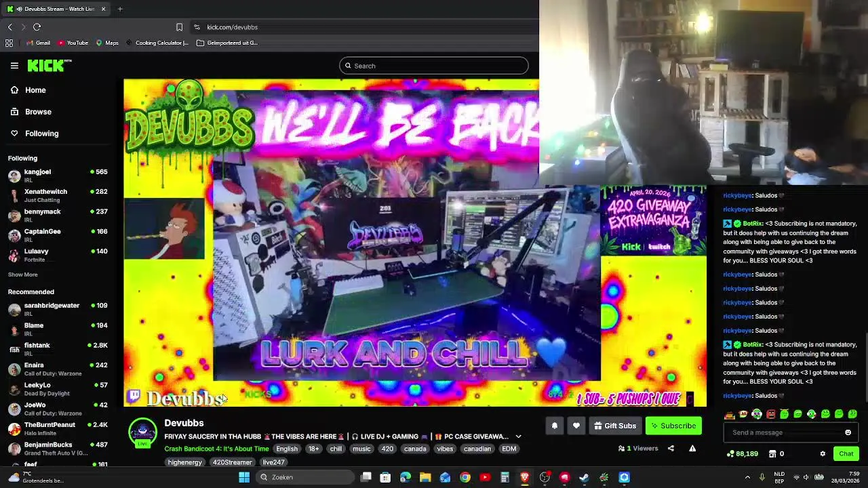Show hidden system tray icons
The width and height of the screenshot is (868, 488).
coord(747,477)
